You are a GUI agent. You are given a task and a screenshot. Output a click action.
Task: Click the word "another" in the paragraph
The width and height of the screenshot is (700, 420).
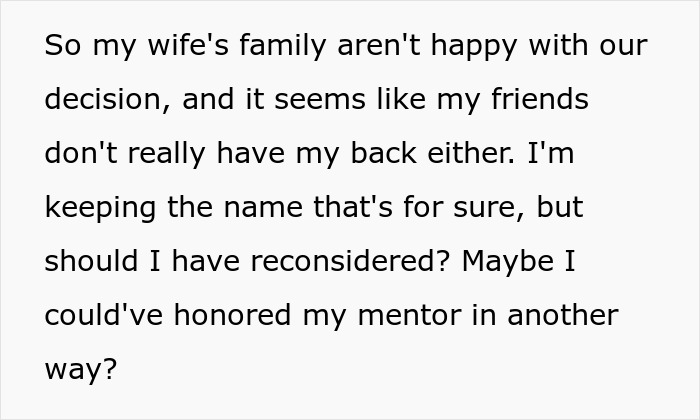(x=563, y=315)
